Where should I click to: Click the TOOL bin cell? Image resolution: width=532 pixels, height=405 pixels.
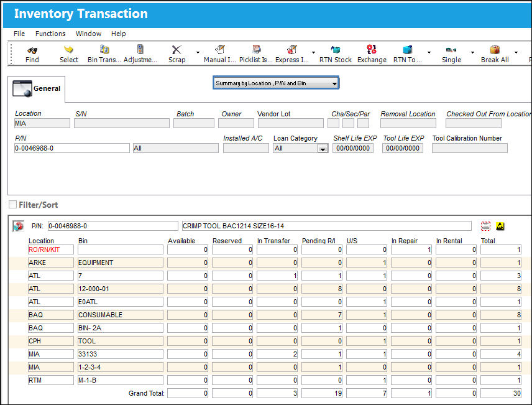tap(120, 341)
